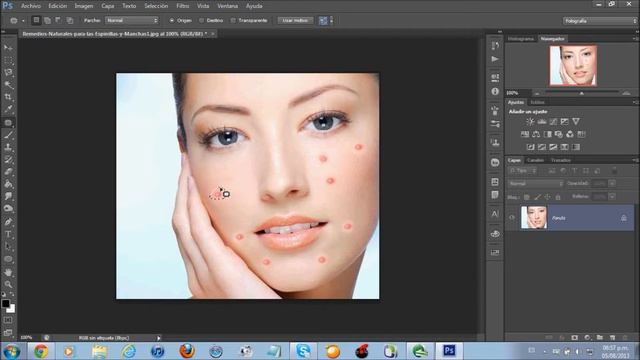Add a Levels adjustment
This screenshot has width=640, height=360.
tap(542, 122)
